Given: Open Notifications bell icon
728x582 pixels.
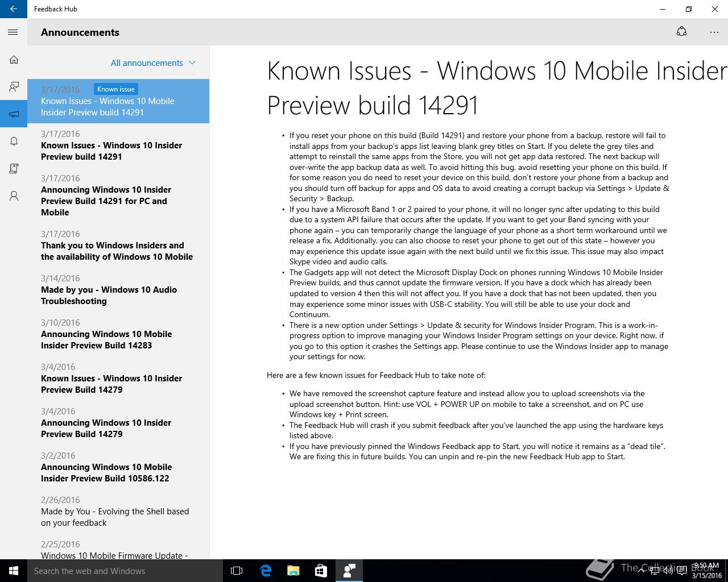Looking at the screenshot, I should coord(14,142).
